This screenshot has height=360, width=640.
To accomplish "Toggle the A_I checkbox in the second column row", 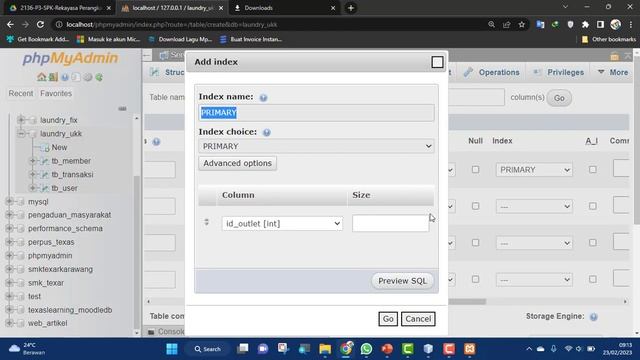I will click(x=593, y=206).
